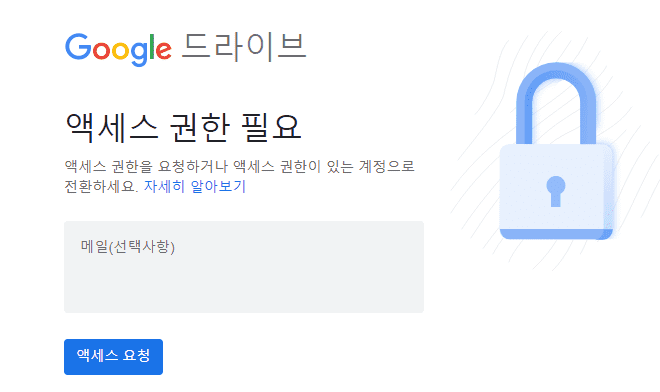The height and width of the screenshot is (392, 660).
Task: Click the 전환하세요 text before the link
Action: pyautogui.click(x=101, y=186)
